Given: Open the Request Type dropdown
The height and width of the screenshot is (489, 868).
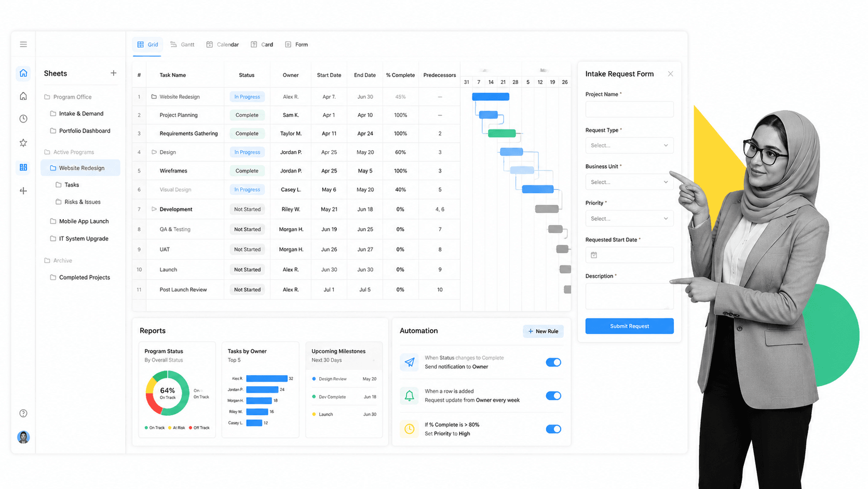Looking at the screenshot, I should [x=629, y=146].
